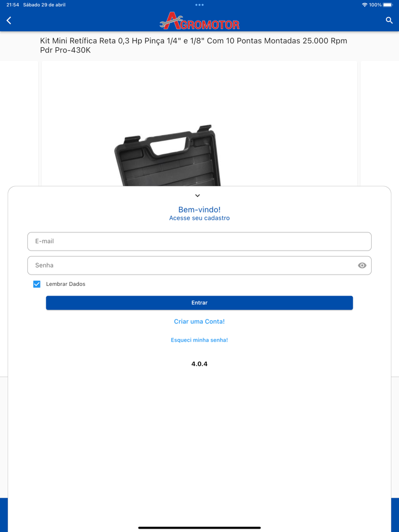
Task: Show password with the eye icon
Action: [362, 265]
